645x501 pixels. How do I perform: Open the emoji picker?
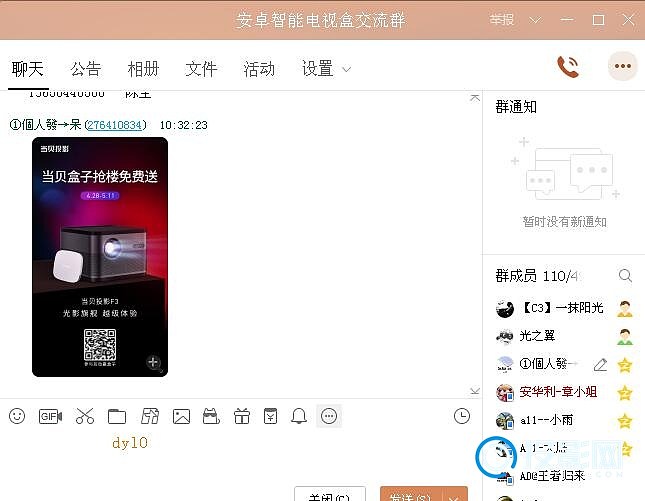(17, 416)
